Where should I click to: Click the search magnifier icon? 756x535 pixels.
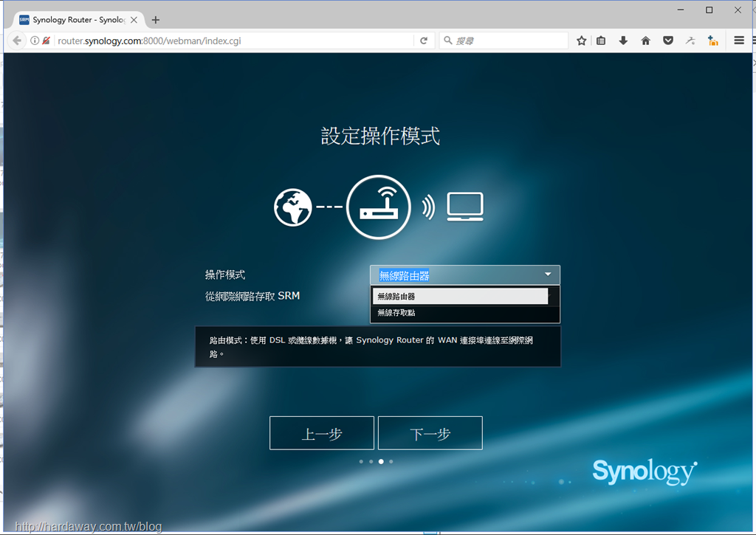(x=448, y=41)
